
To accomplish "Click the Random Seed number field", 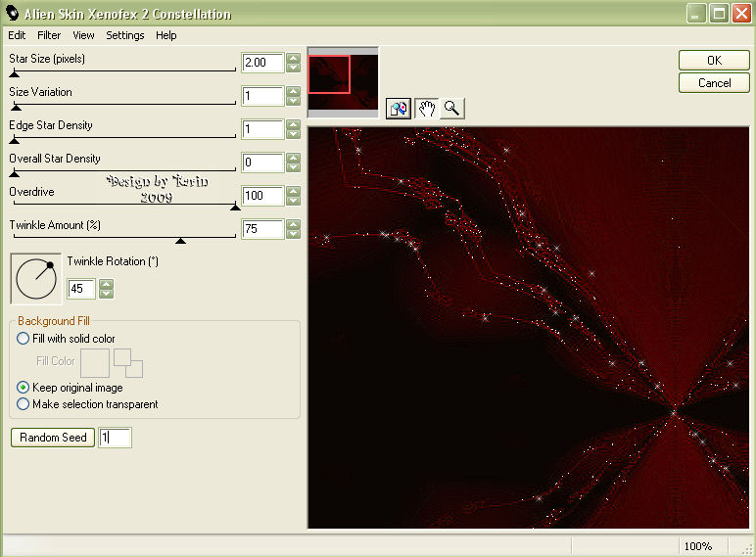I will coord(115,438).
